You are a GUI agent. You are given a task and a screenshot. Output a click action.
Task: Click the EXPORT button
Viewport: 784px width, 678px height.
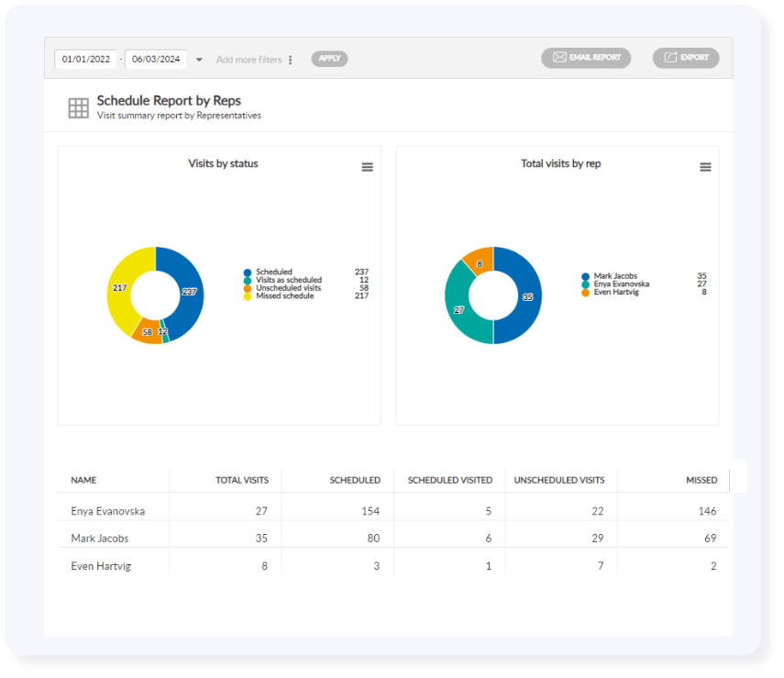point(686,58)
